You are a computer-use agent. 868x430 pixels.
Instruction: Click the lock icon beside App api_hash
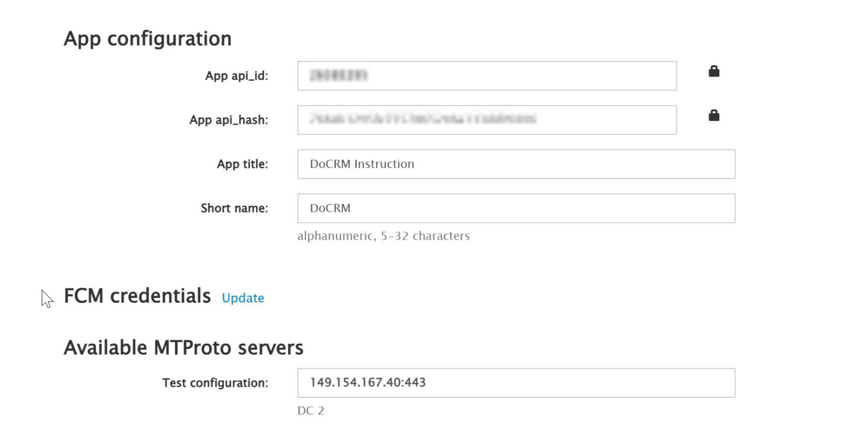coord(714,115)
